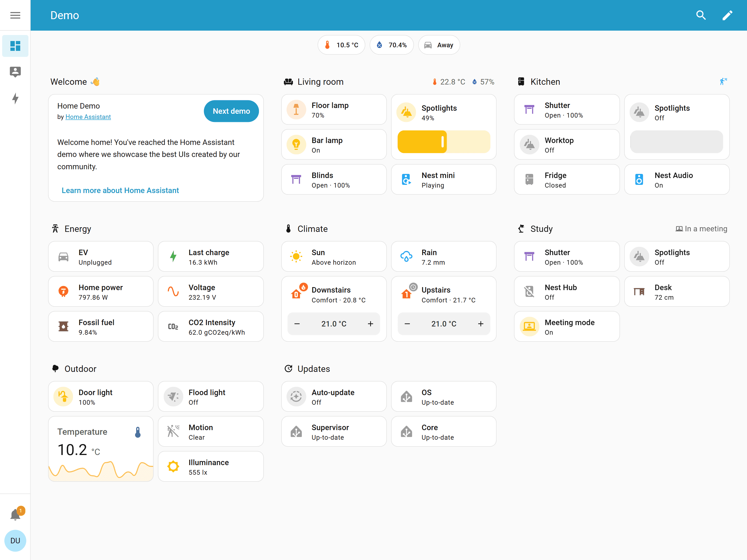Click the Nest Audio speaker icon
The height and width of the screenshot is (560, 747).
click(639, 179)
